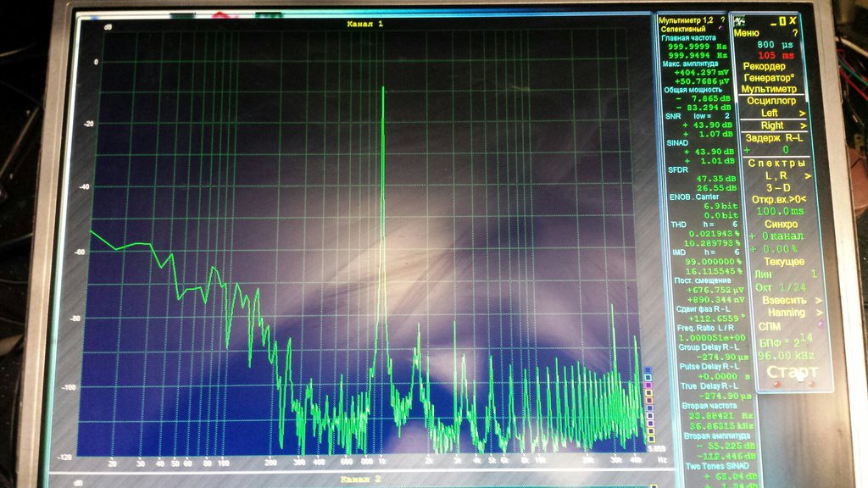Open the Рекордер module
868x488 pixels.
pos(764,66)
